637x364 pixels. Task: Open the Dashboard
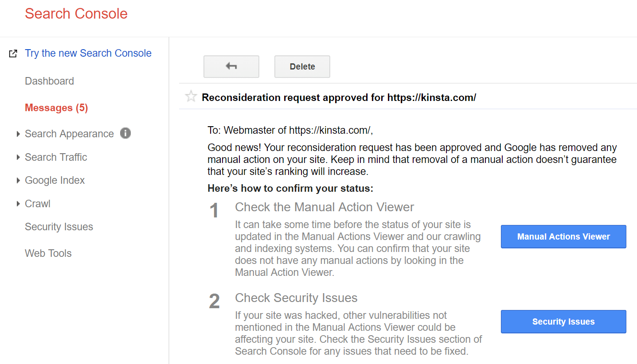pos(49,81)
